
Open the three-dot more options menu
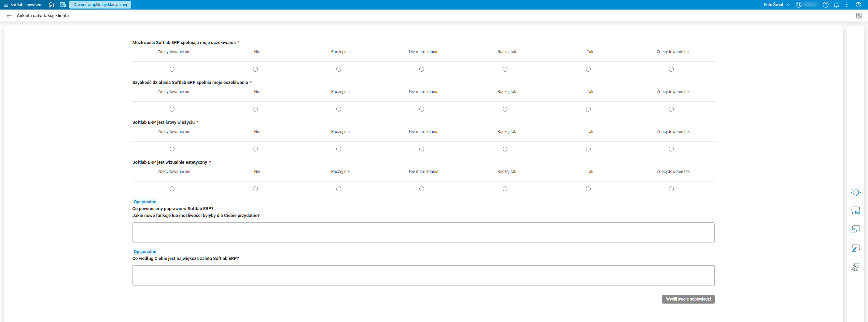pyautogui.click(x=847, y=5)
